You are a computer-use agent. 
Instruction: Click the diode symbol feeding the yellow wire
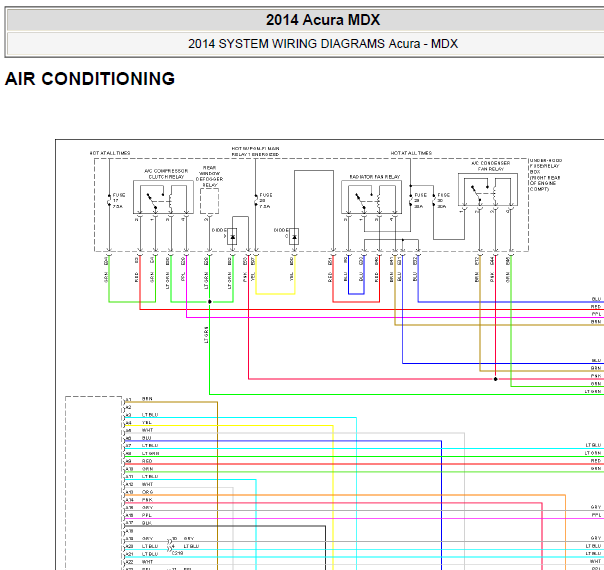click(294, 236)
